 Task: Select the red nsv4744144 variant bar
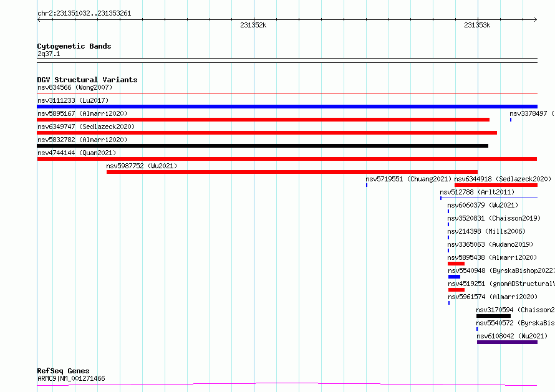click(x=287, y=159)
